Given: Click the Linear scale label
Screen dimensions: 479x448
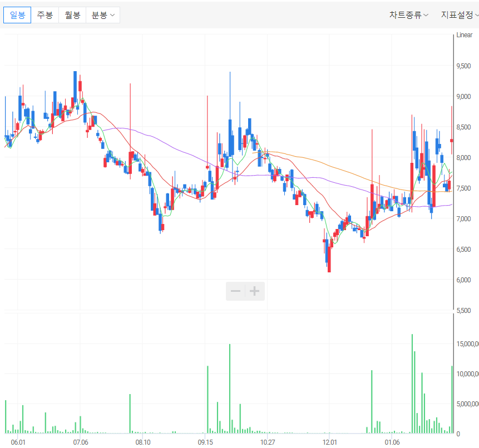Looking at the screenshot, I should [465, 35].
